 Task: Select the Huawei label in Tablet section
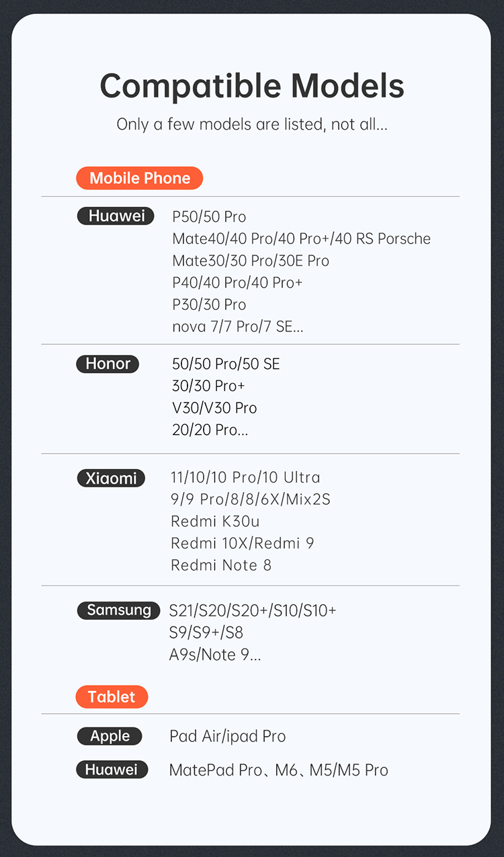pyautogui.click(x=111, y=770)
